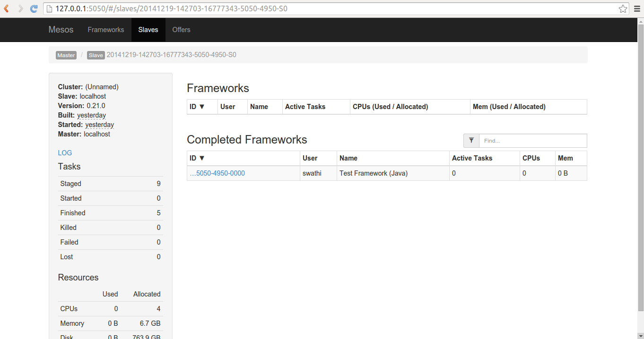The width and height of the screenshot is (644, 339).
Task: Sort Completed Frameworks by Mem column
Action: click(571, 158)
